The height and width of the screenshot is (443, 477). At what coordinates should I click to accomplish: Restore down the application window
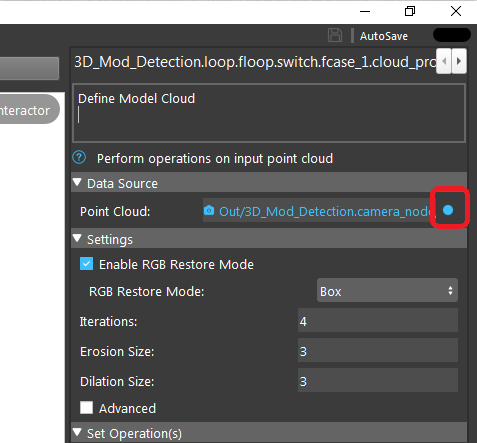click(x=410, y=11)
